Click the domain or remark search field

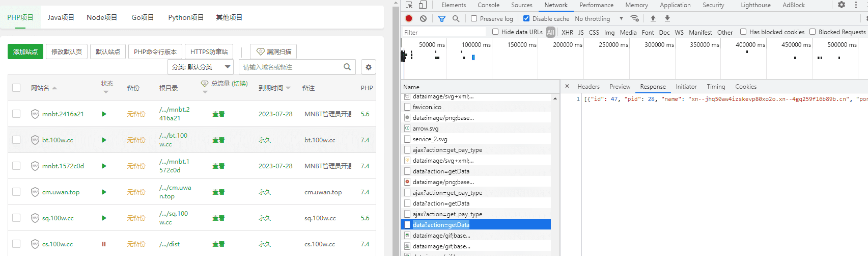tap(291, 67)
